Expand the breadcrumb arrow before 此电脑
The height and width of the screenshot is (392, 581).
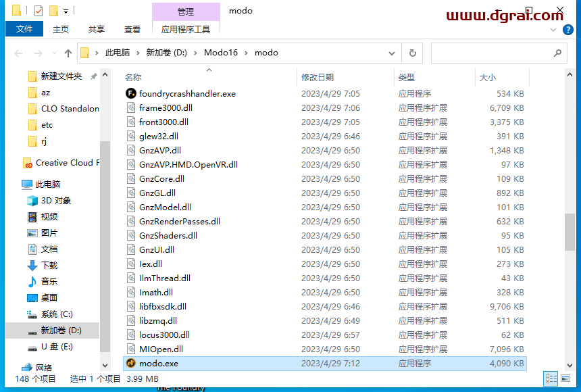point(97,53)
